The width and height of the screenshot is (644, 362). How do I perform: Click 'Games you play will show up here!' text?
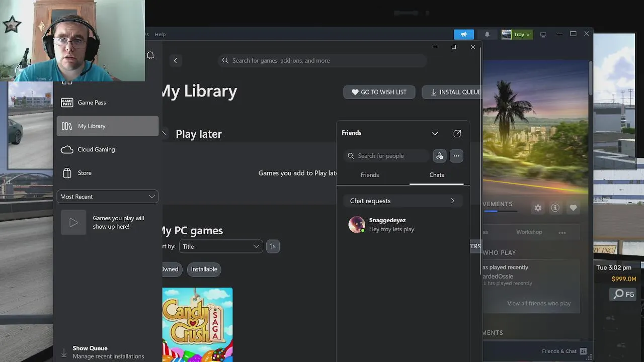point(118,222)
